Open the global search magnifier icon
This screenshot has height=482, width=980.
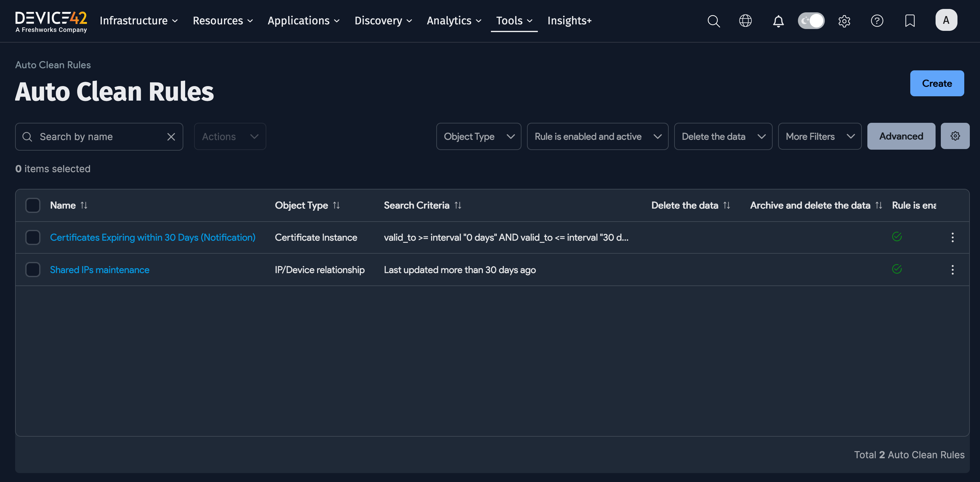(713, 21)
